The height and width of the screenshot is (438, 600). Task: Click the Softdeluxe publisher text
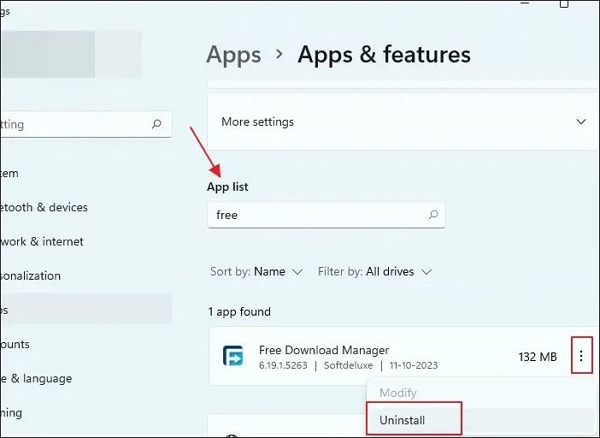[x=348, y=365]
